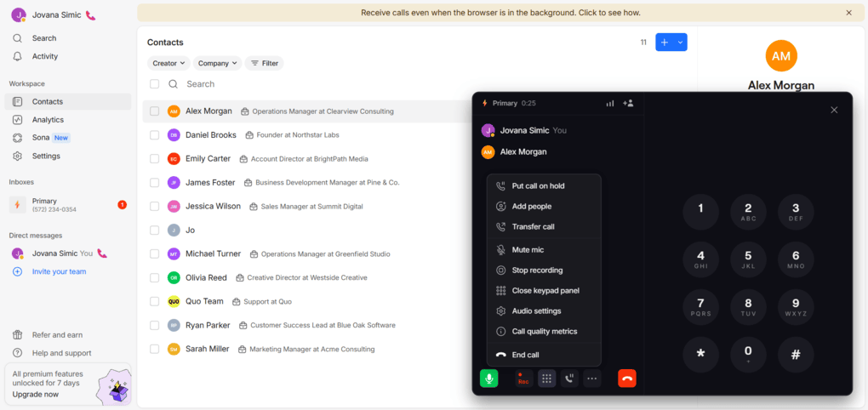Dial 2 ABC on the keypad
This screenshot has width=868, height=410.
pyautogui.click(x=748, y=212)
